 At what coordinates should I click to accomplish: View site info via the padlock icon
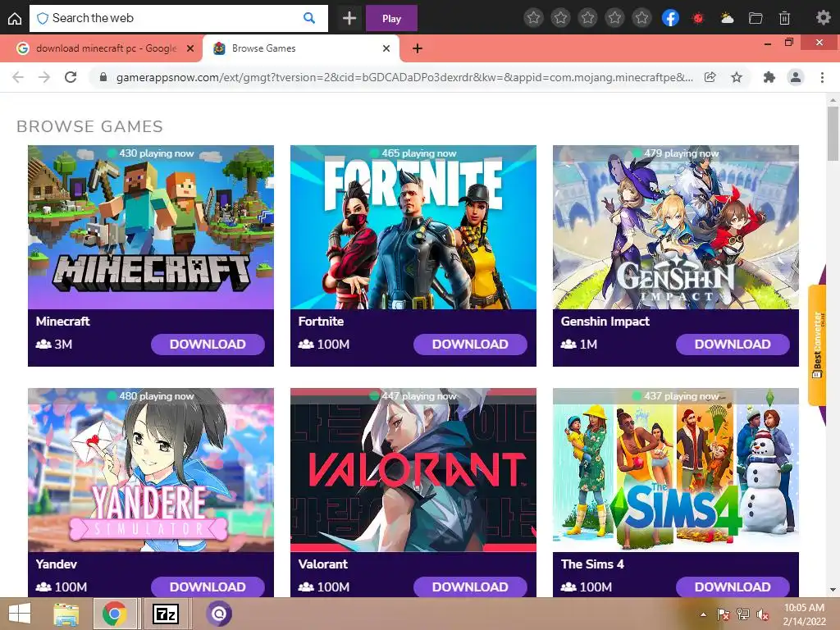[x=103, y=77]
